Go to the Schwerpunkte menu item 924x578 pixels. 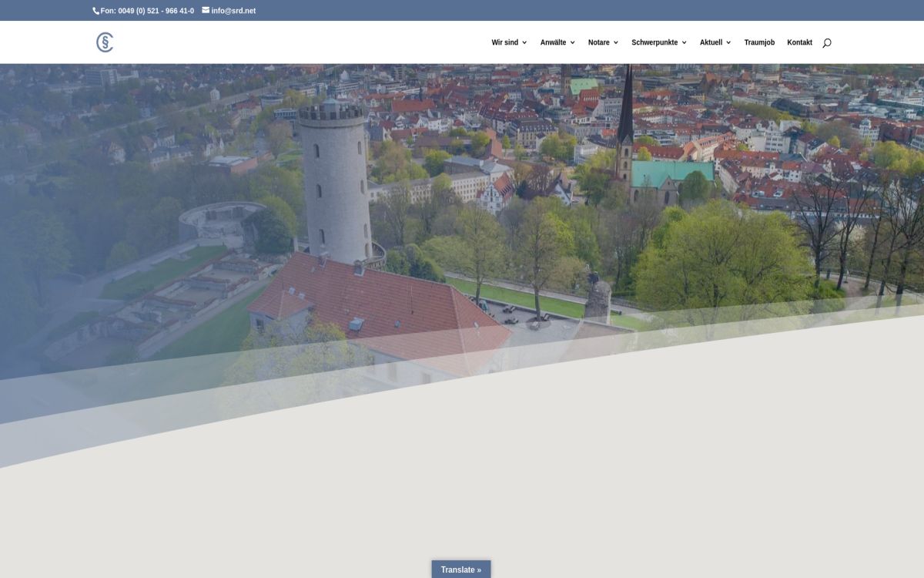pyautogui.click(x=654, y=42)
